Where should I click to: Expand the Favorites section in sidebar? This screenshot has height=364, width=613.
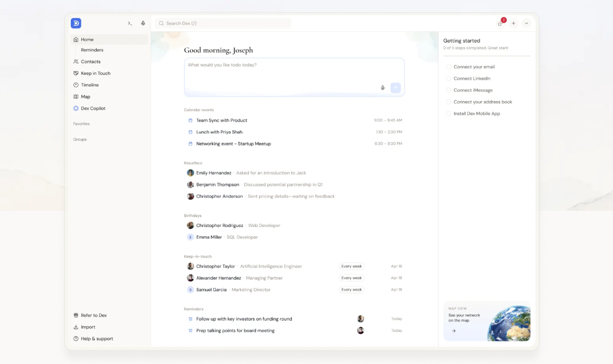(81, 124)
